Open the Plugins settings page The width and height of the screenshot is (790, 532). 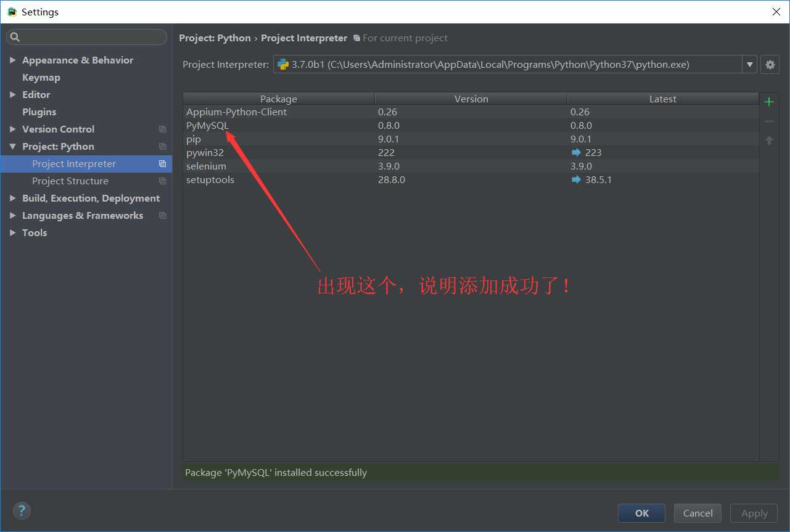[x=39, y=112]
